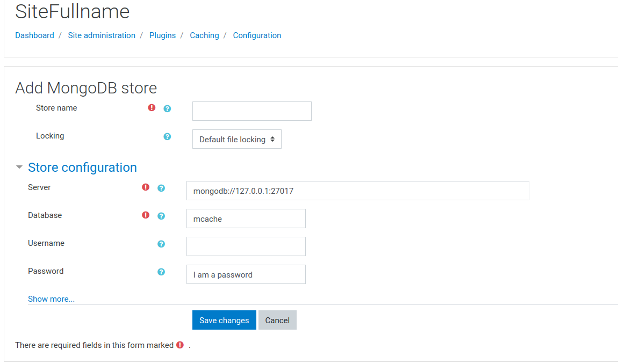This screenshot has width=618, height=364.
Task: Open help icon for Username field
Action: click(x=161, y=244)
